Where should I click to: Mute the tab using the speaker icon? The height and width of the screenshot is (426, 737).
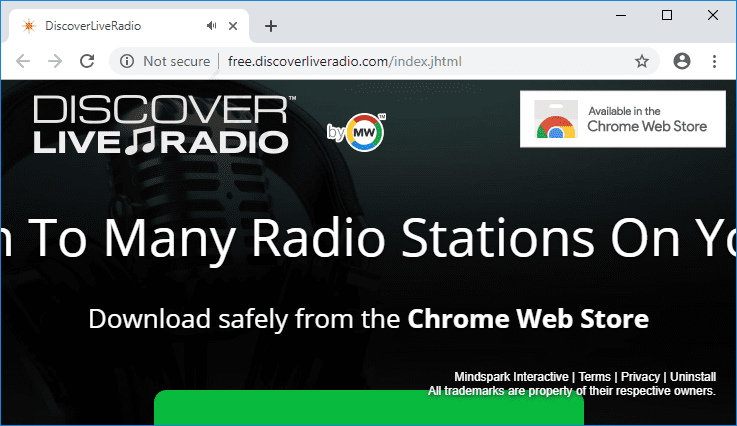[211, 25]
